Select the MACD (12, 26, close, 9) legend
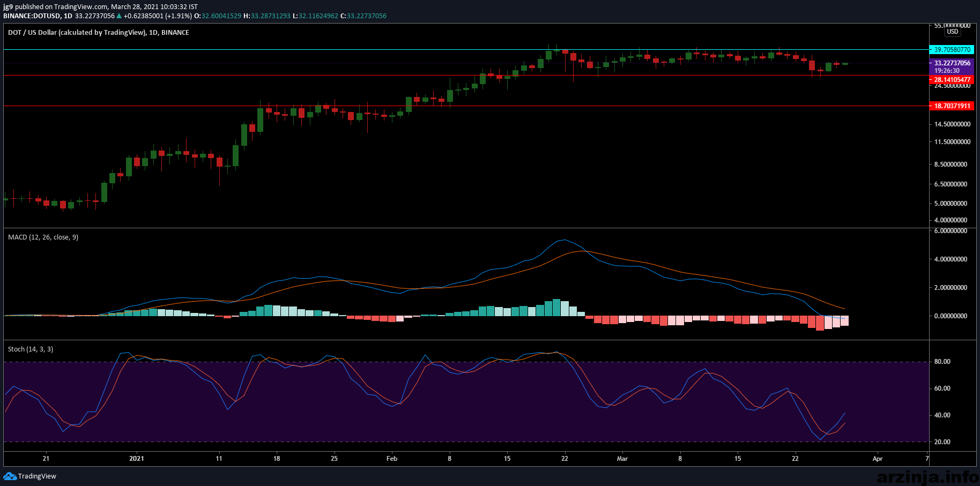Viewport: 980px width, 486px height. (43, 237)
